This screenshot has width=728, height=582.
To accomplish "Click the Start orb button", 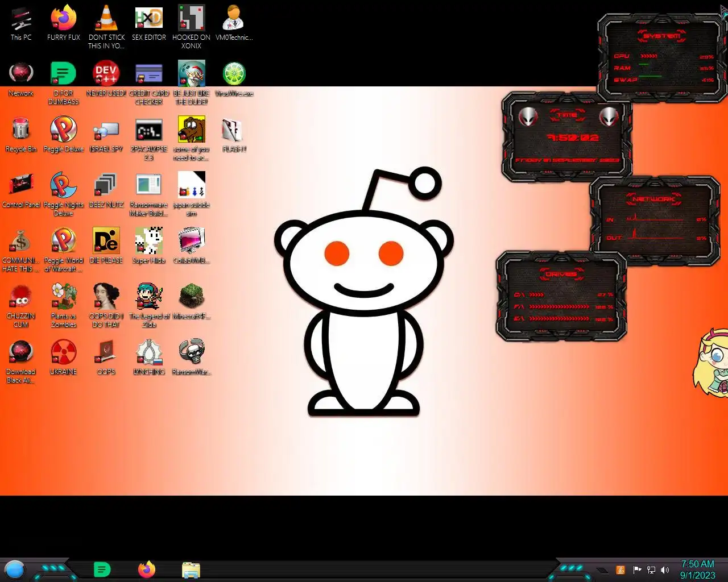I will [15, 569].
